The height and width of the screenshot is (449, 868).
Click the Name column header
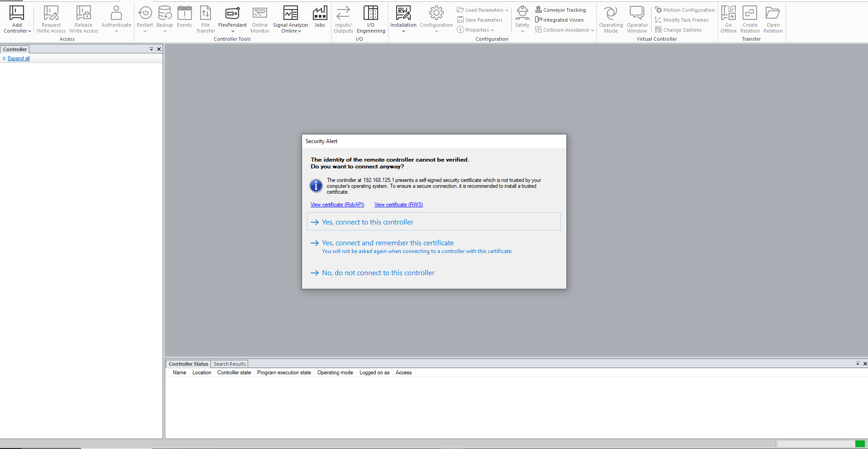click(x=179, y=373)
